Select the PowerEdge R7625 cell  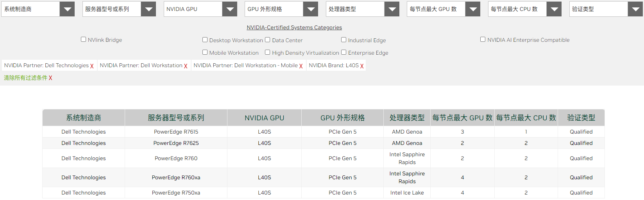(x=176, y=143)
